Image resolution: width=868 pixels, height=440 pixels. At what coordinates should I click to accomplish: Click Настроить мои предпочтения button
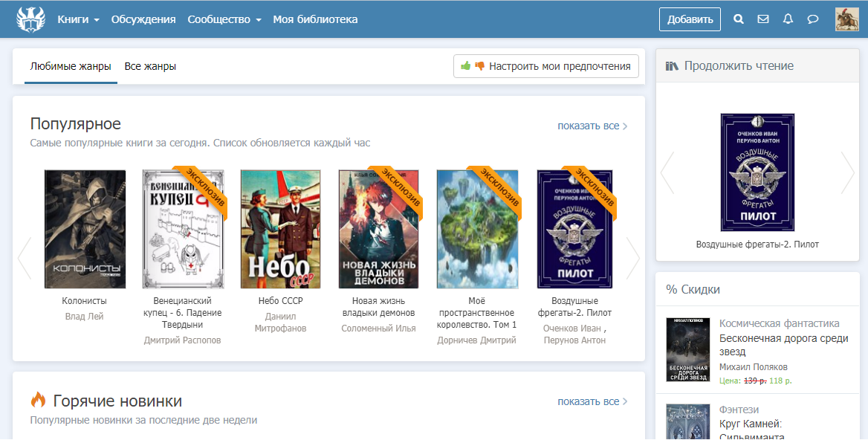click(545, 66)
